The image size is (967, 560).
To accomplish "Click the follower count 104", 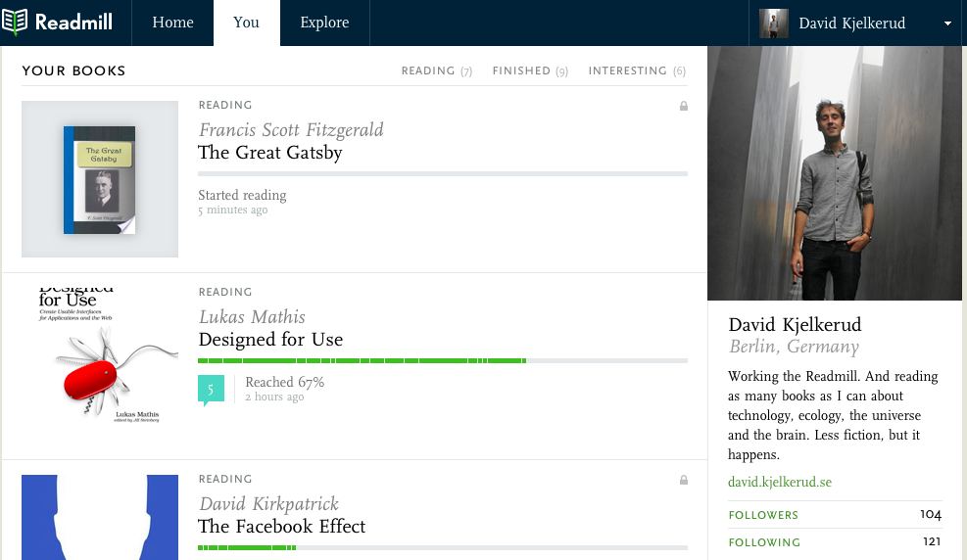I will pyautogui.click(x=931, y=514).
